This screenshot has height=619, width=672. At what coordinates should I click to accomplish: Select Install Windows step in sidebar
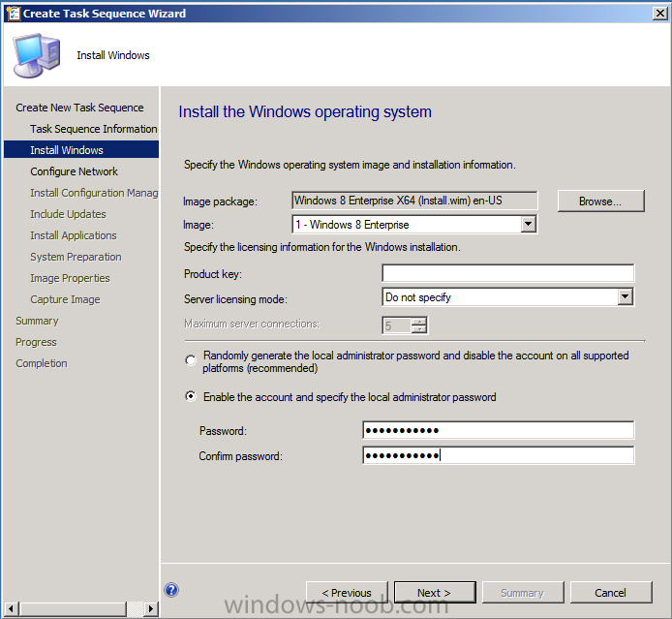click(x=81, y=150)
